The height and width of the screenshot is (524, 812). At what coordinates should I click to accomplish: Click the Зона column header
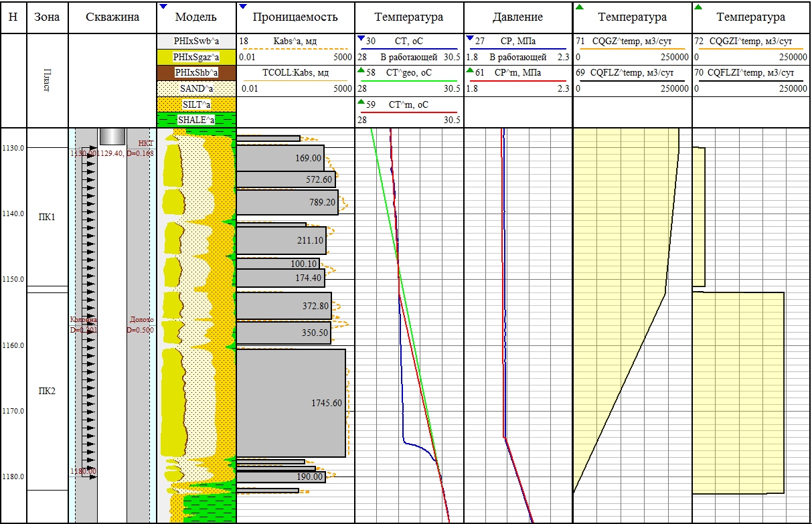pyautogui.click(x=47, y=17)
